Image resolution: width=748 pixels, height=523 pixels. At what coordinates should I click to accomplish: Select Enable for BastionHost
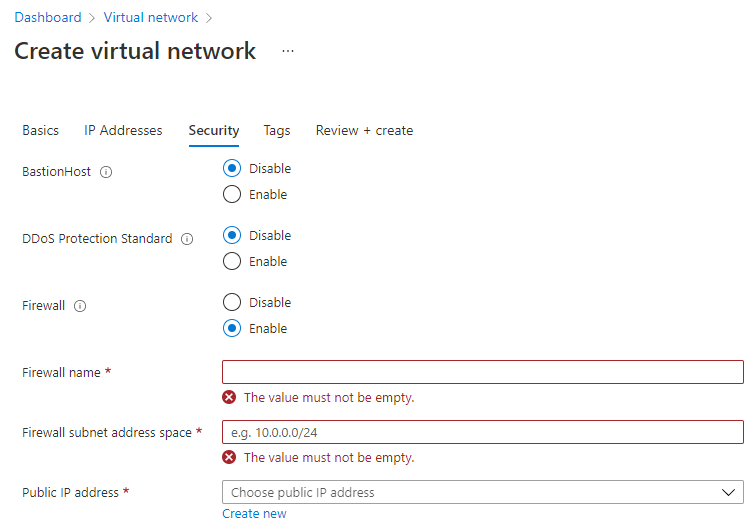pos(232,194)
